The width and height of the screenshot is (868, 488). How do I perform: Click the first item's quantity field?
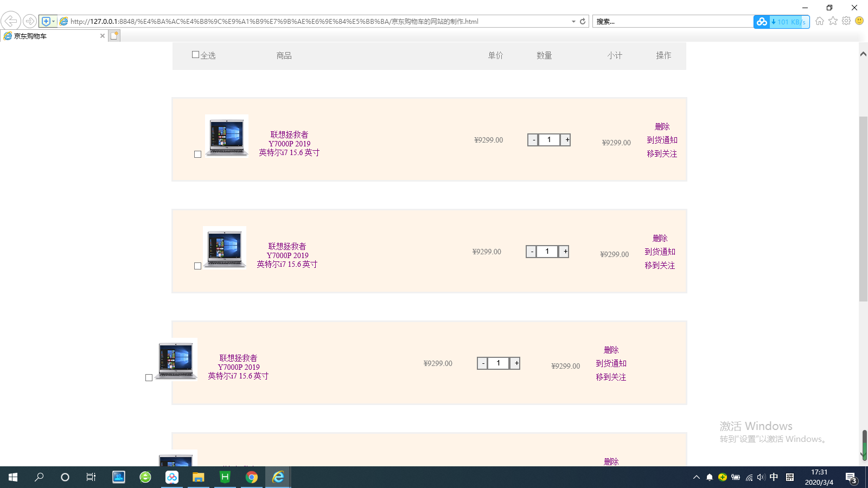[x=549, y=140]
